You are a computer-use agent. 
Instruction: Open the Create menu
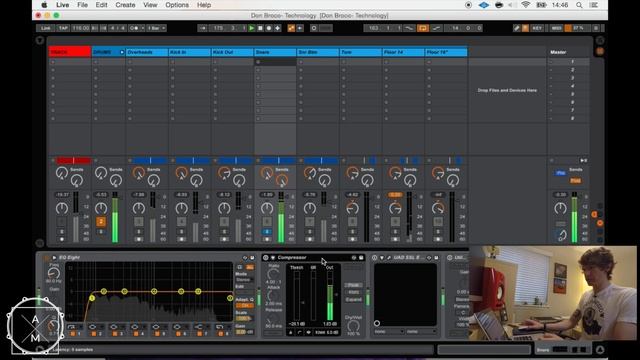[125, 5]
